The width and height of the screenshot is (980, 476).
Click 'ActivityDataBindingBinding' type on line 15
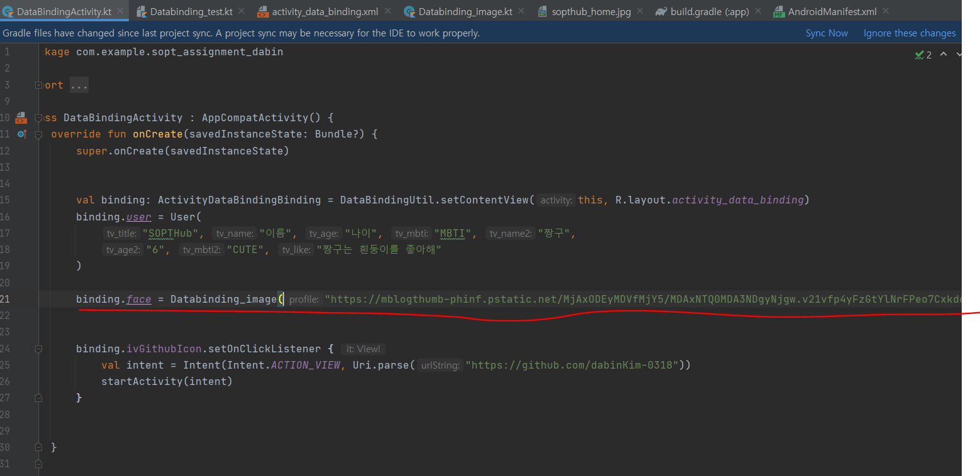(239, 200)
